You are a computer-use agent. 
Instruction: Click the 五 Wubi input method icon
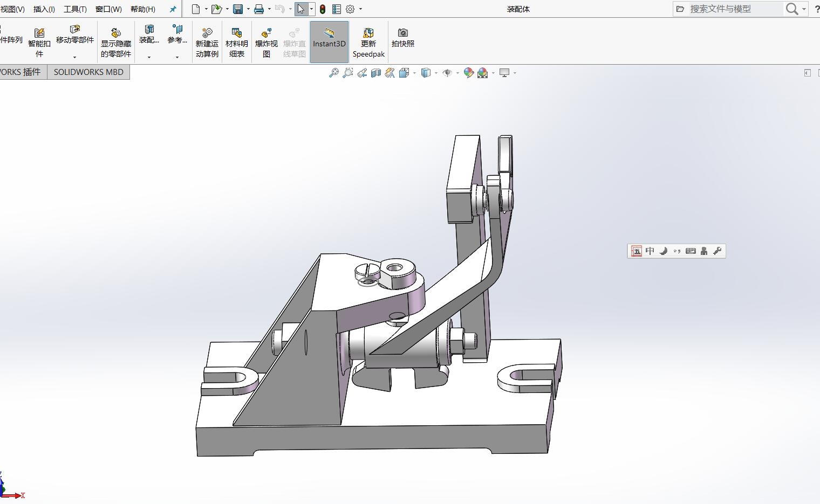point(637,251)
